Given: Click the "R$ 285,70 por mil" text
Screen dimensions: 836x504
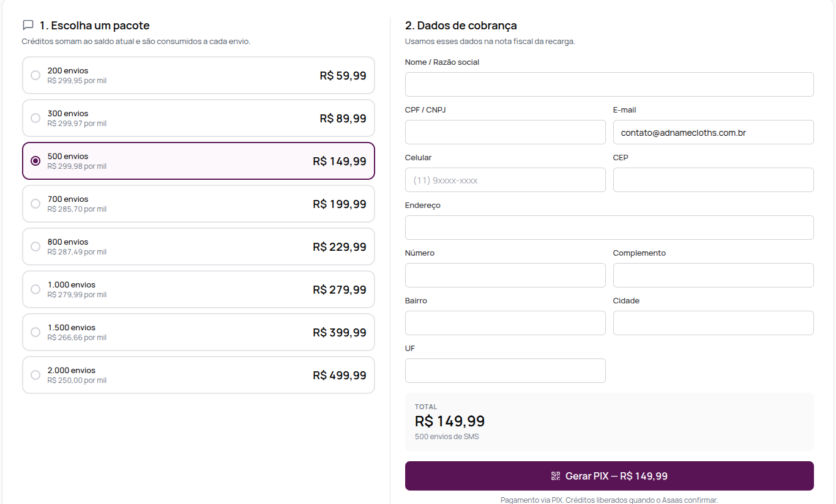Looking at the screenshot, I should point(77,209).
